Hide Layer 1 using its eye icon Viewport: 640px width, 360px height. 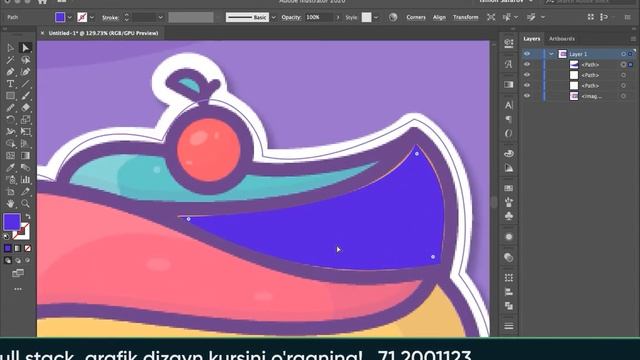[527, 54]
